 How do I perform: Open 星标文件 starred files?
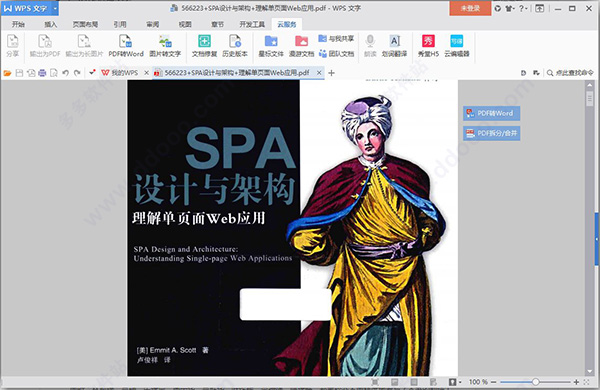[271, 46]
